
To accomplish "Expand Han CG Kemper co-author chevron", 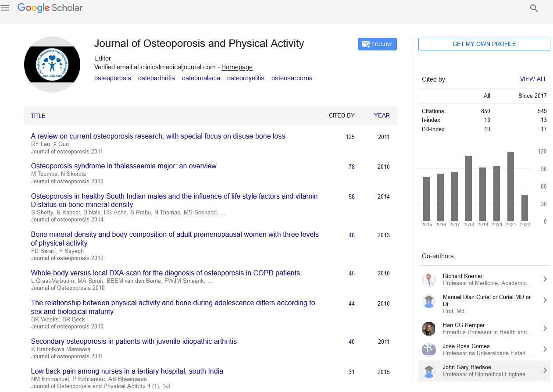I will pyautogui.click(x=545, y=328).
